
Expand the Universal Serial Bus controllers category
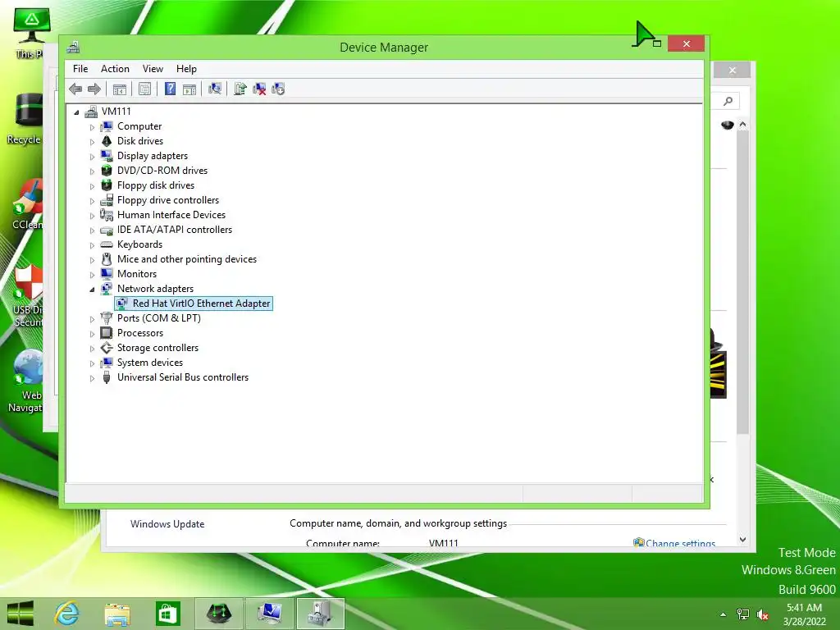tap(92, 377)
